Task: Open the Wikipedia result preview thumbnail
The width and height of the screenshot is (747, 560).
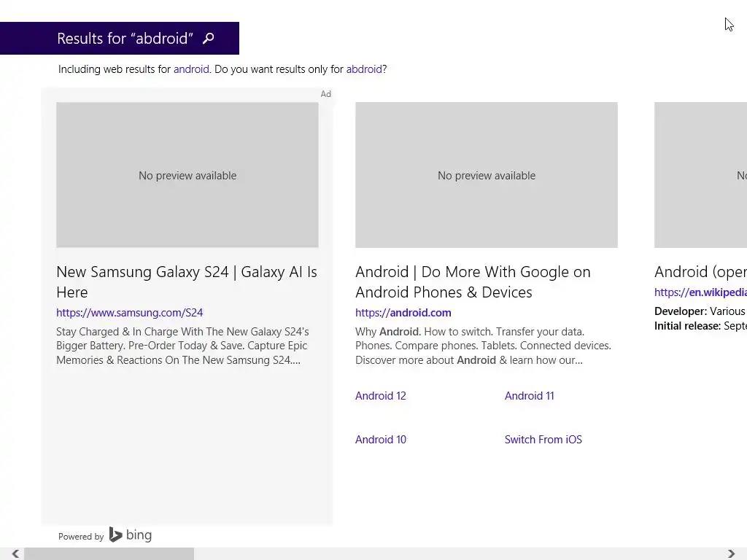Action: [700, 175]
